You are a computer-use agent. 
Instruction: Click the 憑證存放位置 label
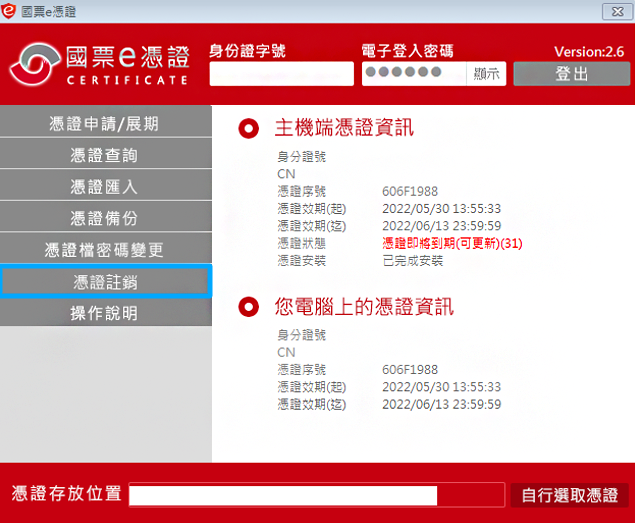(x=66, y=493)
